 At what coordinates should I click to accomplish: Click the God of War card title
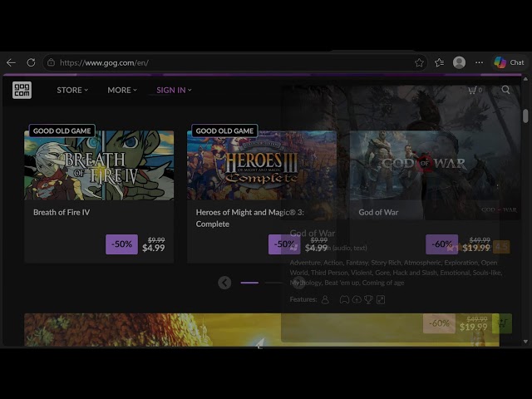(378, 213)
